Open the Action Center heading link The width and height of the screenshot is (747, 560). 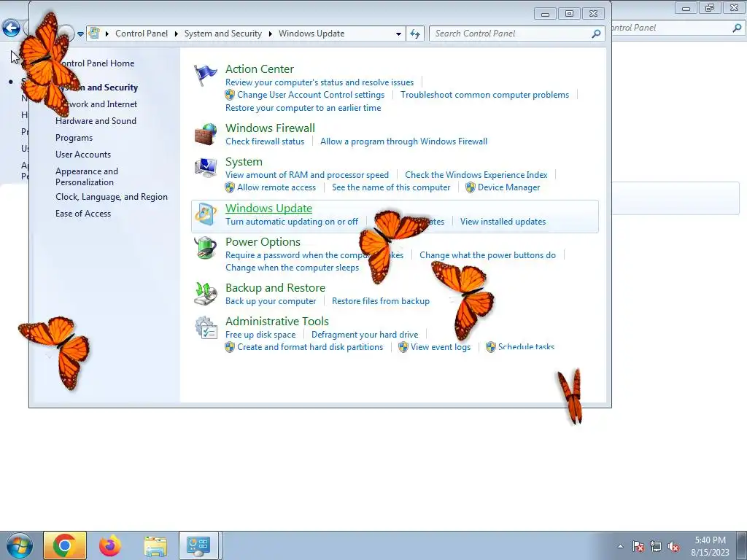(260, 69)
